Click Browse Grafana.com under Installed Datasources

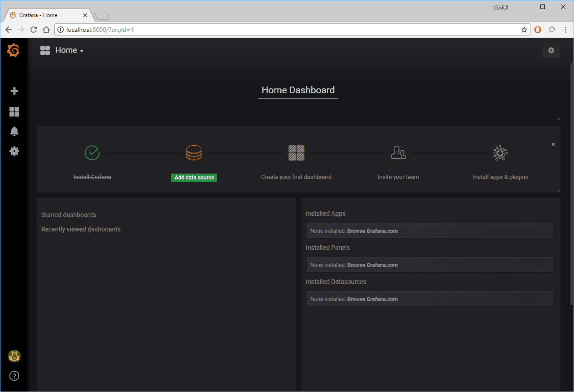[372, 299]
